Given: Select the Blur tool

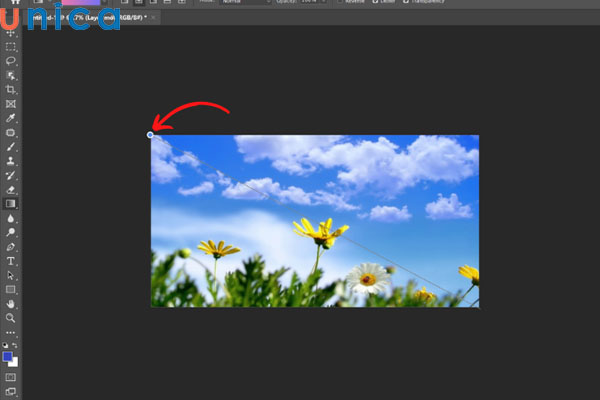Looking at the screenshot, I should [10, 218].
